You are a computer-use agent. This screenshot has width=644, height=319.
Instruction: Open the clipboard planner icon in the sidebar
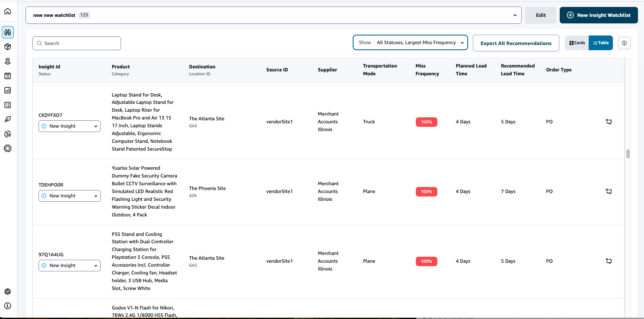[x=7, y=75]
